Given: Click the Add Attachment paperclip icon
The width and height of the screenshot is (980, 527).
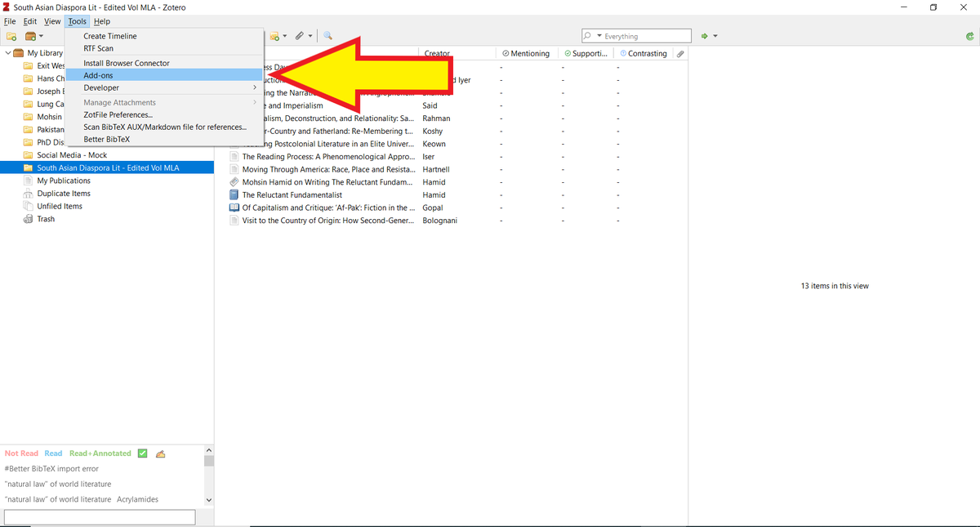Looking at the screenshot, I should coord(300,36).
